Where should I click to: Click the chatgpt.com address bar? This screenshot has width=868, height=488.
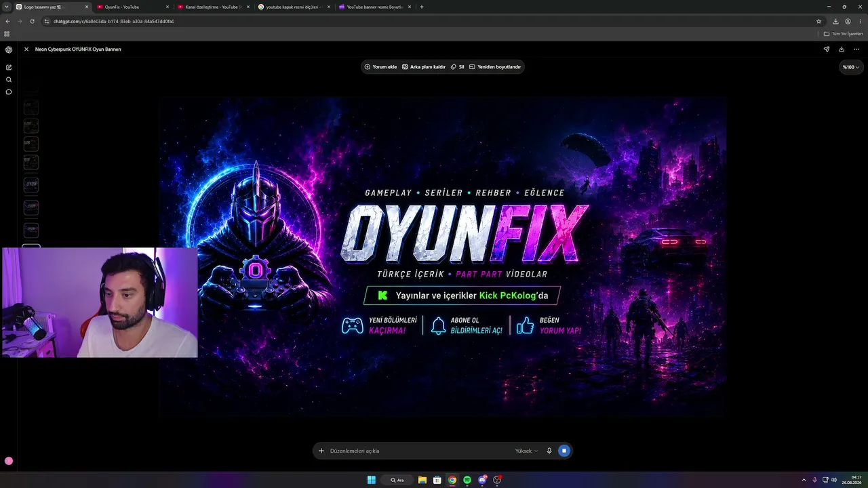point(427,21)
